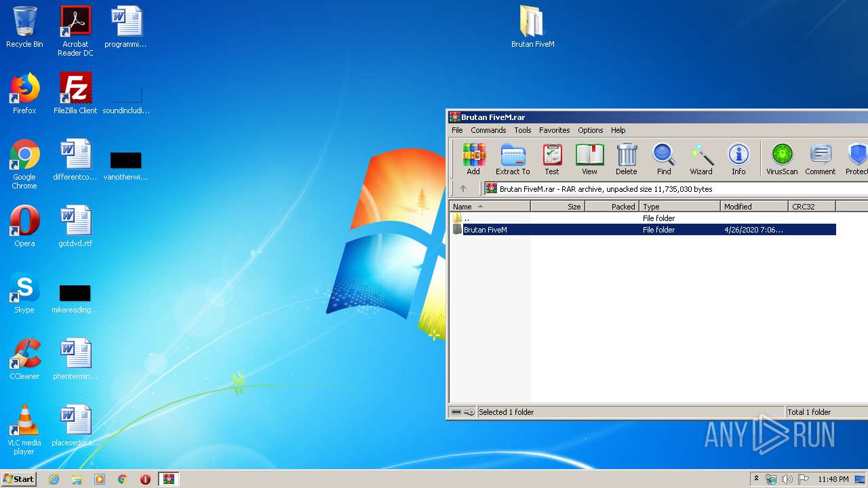This screenshot has height=488, width=868.
Task: Click the Protect toolbar icon
Action: click(856, 159)
